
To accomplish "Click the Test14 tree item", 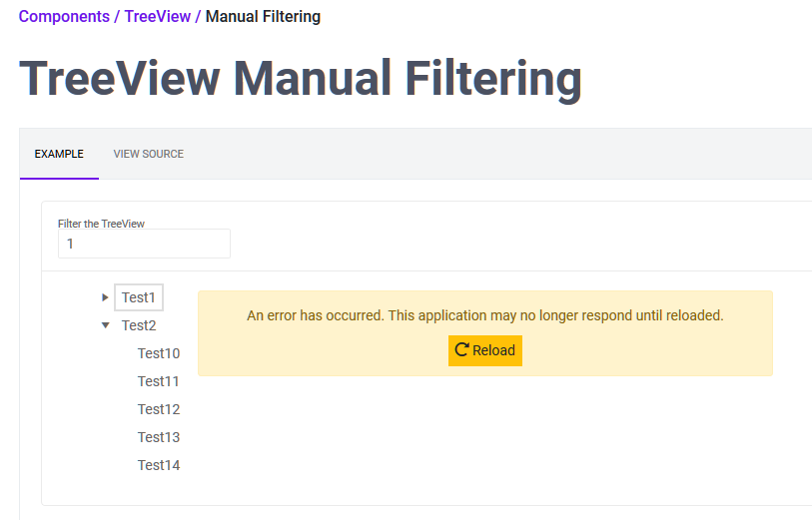I will pos(159,465).
